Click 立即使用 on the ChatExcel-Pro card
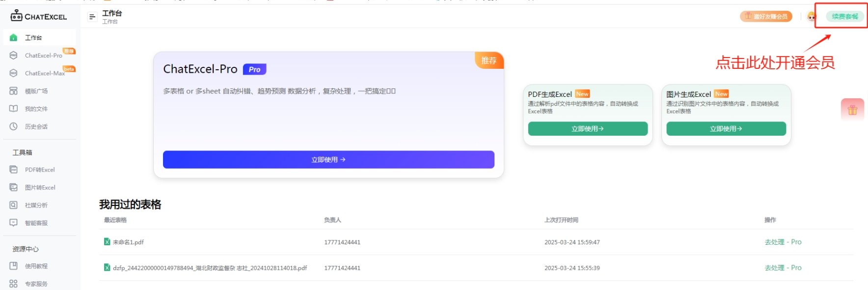This screenshot has height=290, width=868. (328, 160)
